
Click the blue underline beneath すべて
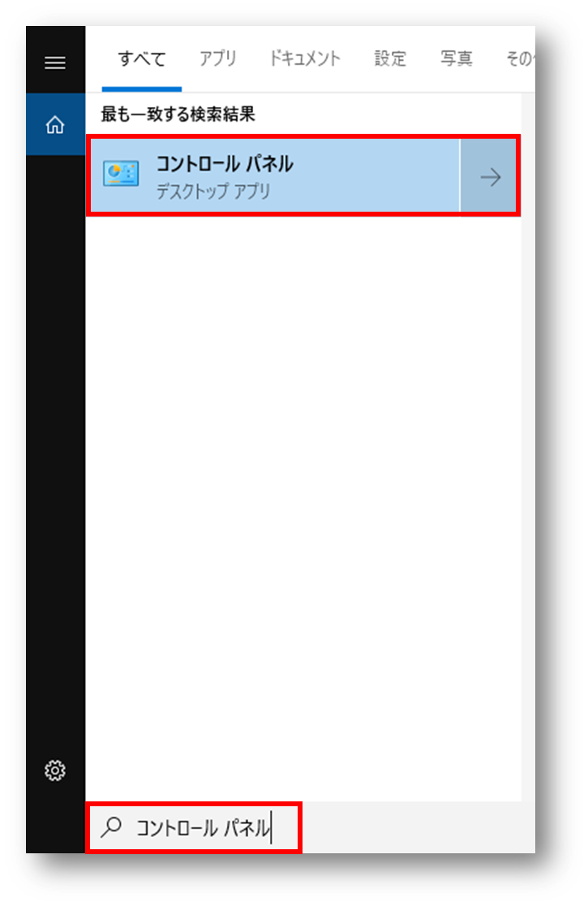[x=141, y=89]
